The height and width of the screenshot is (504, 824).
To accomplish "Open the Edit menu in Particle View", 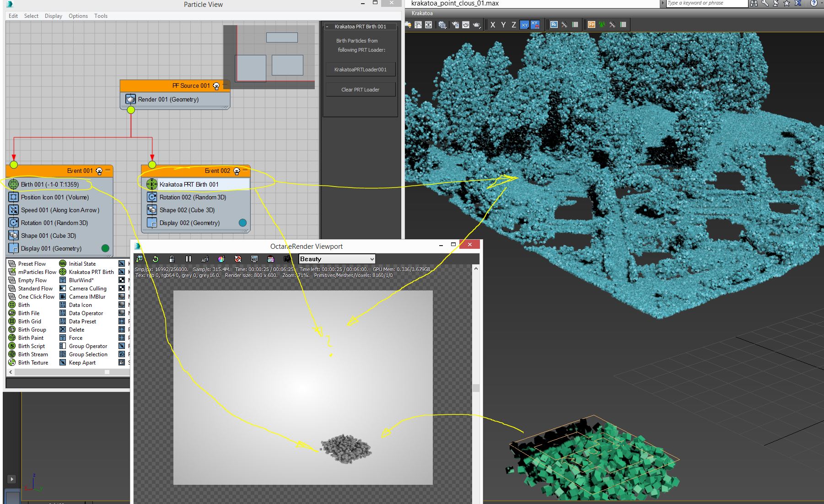I will click(x=13, y=16).
